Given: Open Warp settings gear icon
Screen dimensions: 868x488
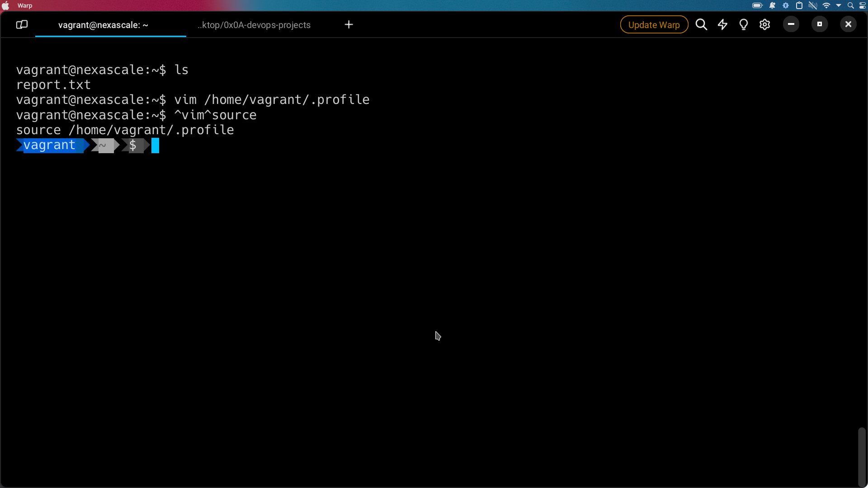Looking at the screenshot, I should 764,24.
